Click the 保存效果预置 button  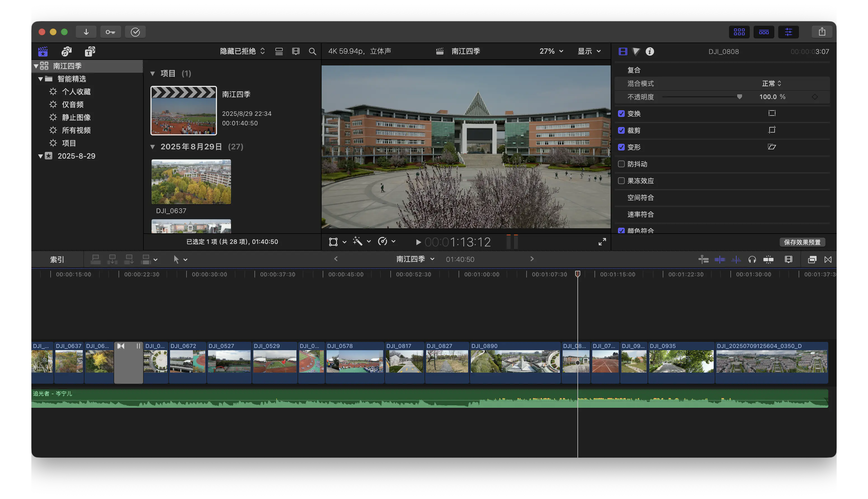pyautogui.click(x=802, y=242)
